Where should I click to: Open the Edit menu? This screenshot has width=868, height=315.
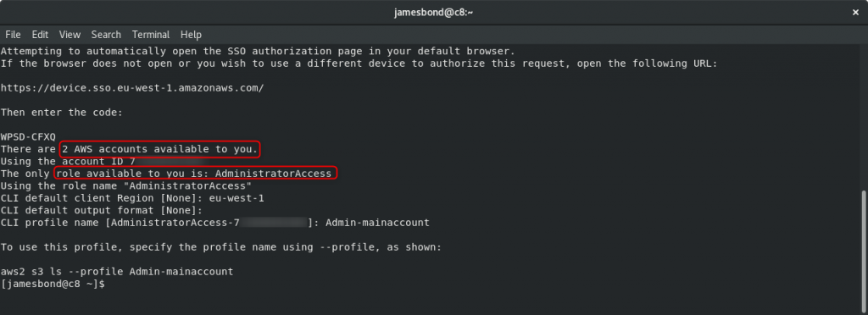pos(40,34)
